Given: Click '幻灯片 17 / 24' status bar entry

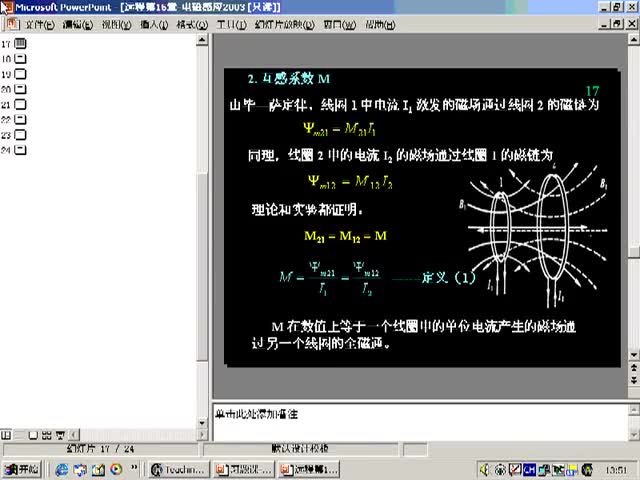Looking at the screenshot, I should [x=100, y=449].
